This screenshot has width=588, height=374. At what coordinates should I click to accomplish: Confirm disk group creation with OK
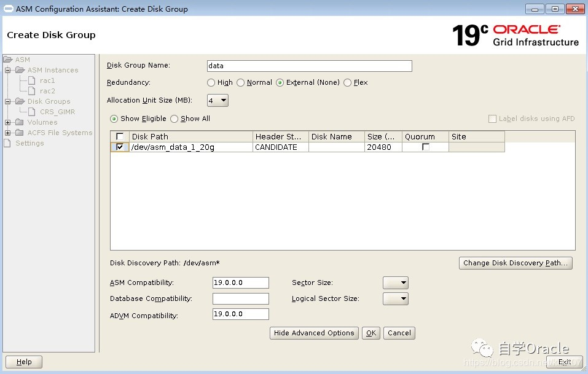click(370, 332)
